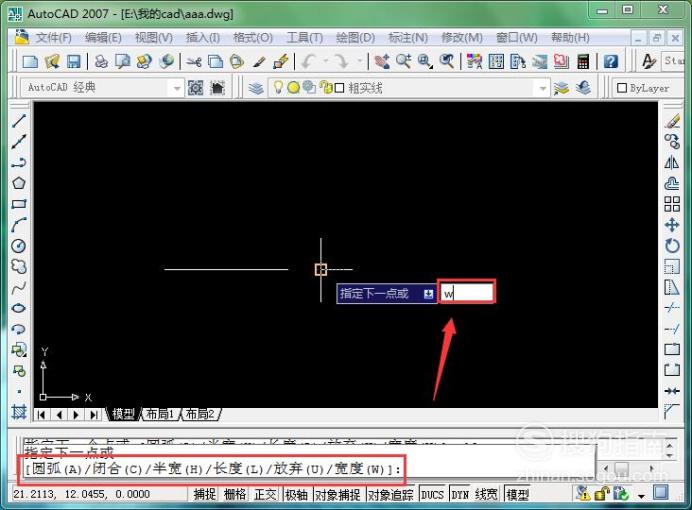Select the Hatch tool
692x510 pixels.
click(19, 412)
